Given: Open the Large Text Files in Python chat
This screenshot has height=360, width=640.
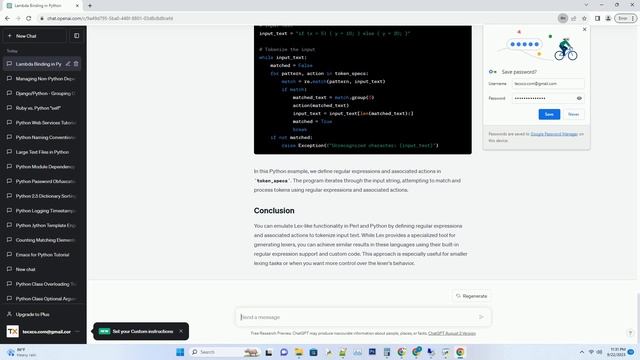Looking at the screenshot, I should [42, 152].
